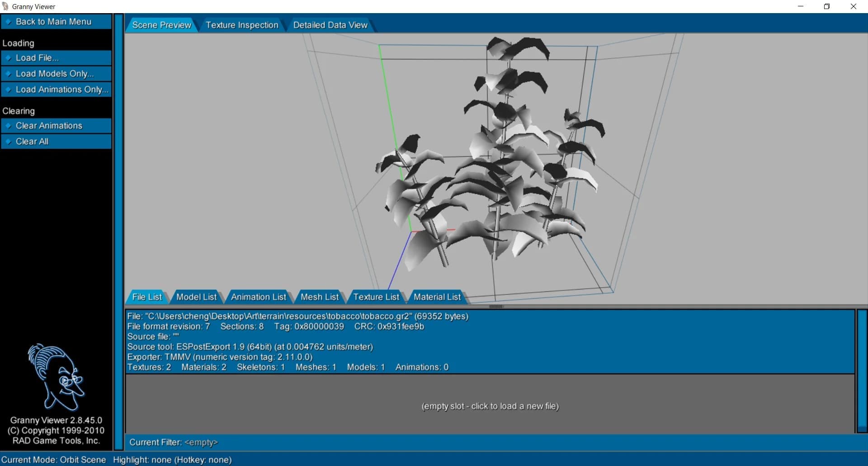This screenshot has height=466, width=868.
Task: Click the Granny Viewer title bar icon
Action: point(5,6)
